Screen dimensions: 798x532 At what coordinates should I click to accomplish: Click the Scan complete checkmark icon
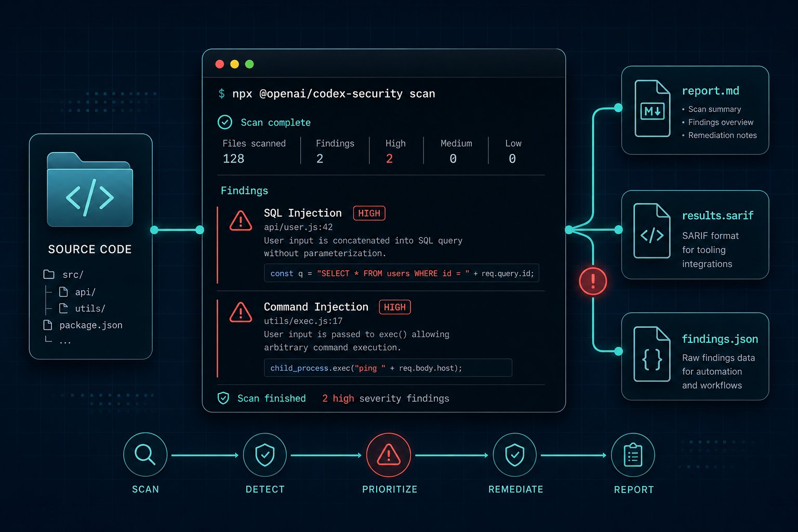(225, 122)
